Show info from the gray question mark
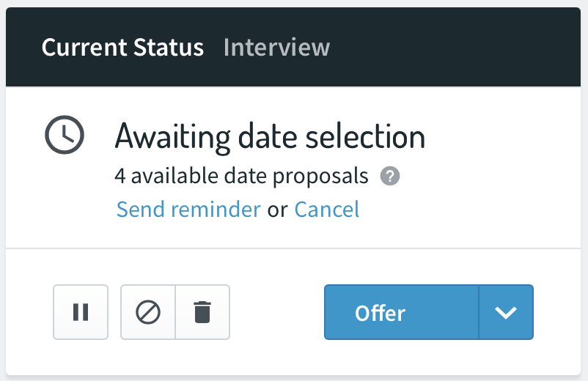 [390, 176]
